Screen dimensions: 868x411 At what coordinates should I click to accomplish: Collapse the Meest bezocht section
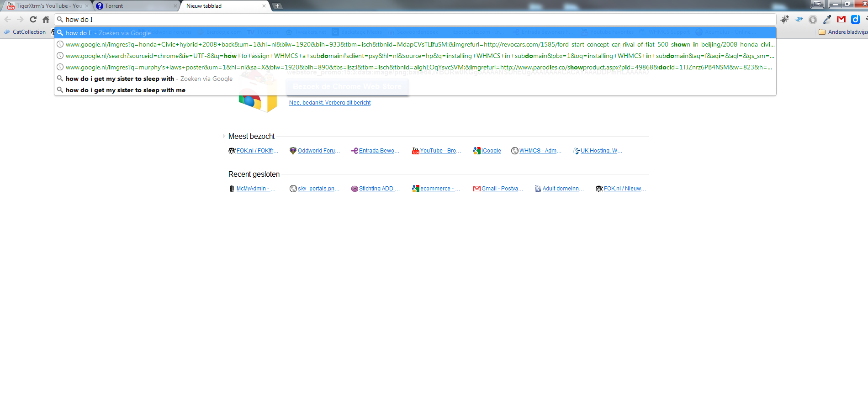click(x=224, y=136)
